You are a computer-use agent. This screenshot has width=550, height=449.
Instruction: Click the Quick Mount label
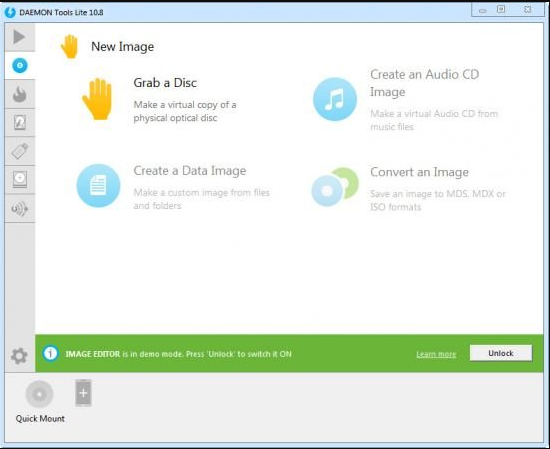pos(40,418)
